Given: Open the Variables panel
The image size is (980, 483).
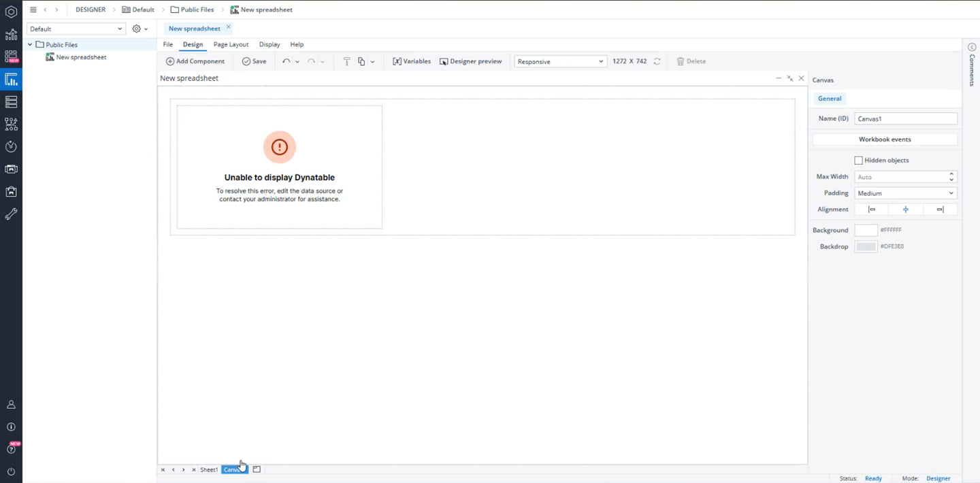Looking at the screenshot, I should [x=412, y=61].
